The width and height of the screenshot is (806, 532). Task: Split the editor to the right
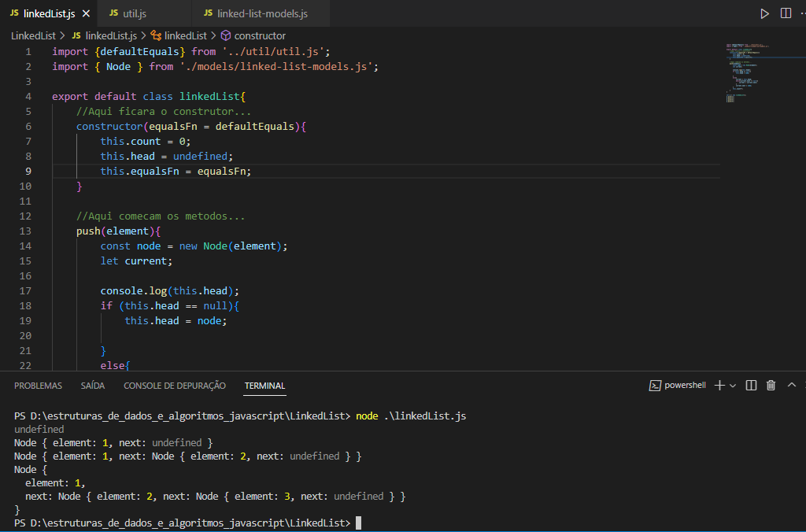tap(786, 13)
